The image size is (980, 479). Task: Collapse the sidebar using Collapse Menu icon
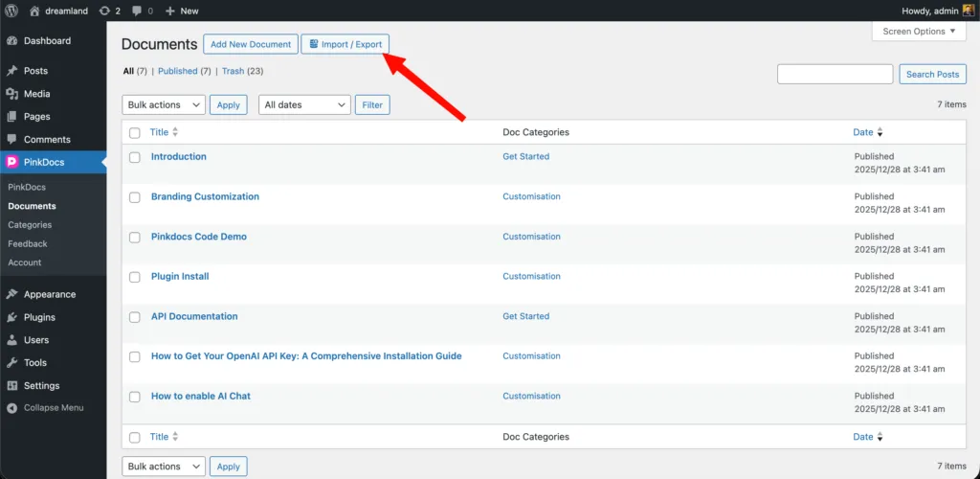[x=12, y=408]
